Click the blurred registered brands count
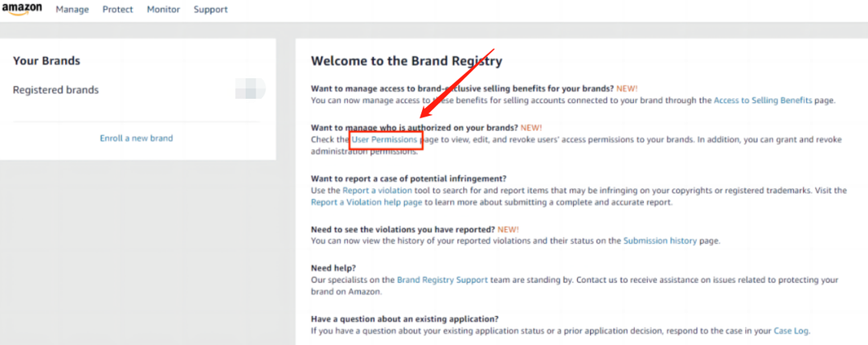This screenshot has height=345, width=868. [x=250, y=89]
